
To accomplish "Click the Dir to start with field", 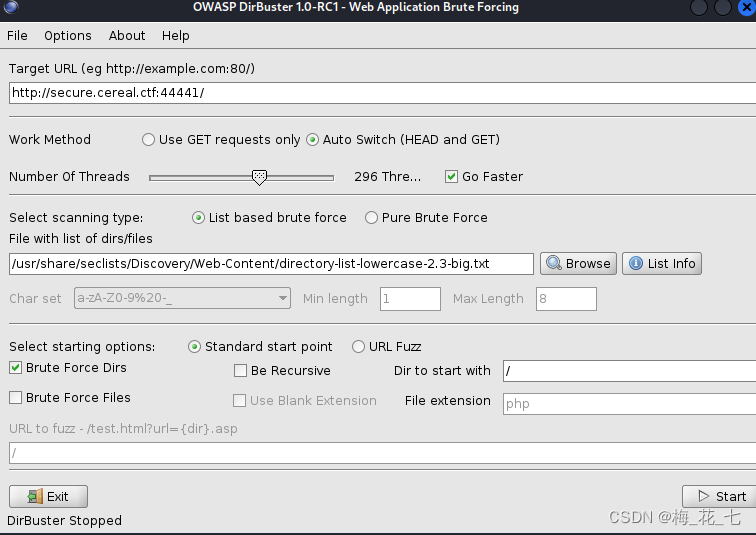I will pyautogui.click(x=629, y=371).
